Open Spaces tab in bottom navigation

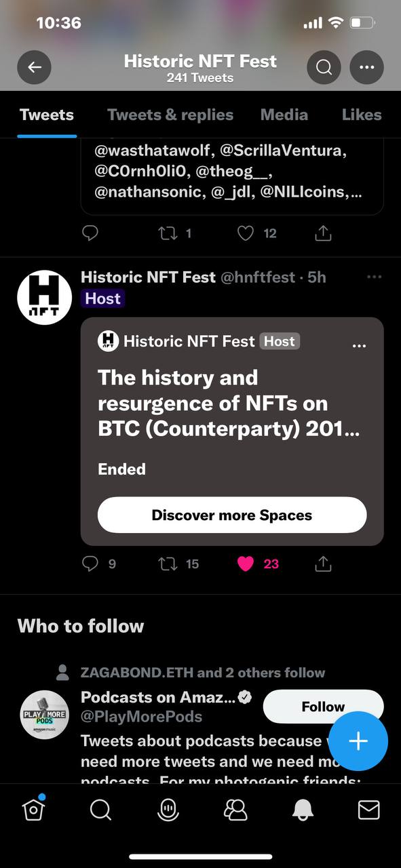tap(167, 810)
